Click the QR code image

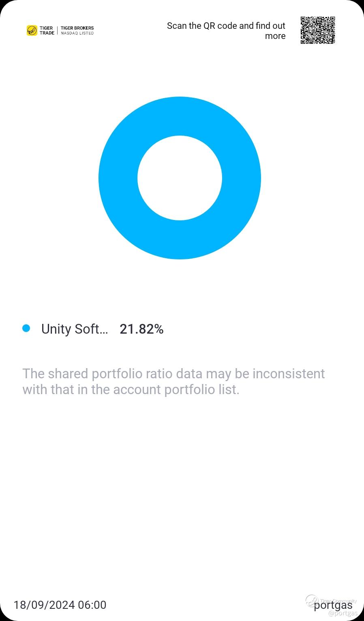point(318,30)
